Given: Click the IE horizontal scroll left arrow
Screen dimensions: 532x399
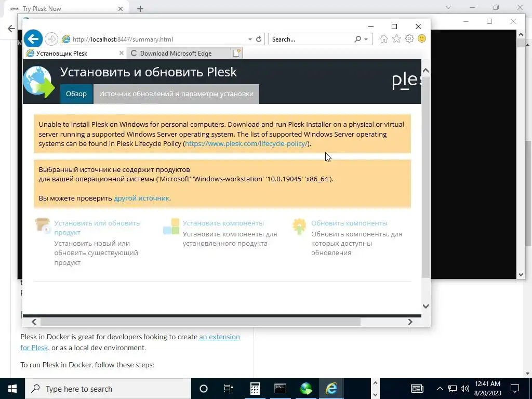Looking at the screenshot, I should (x=34, y=322).
